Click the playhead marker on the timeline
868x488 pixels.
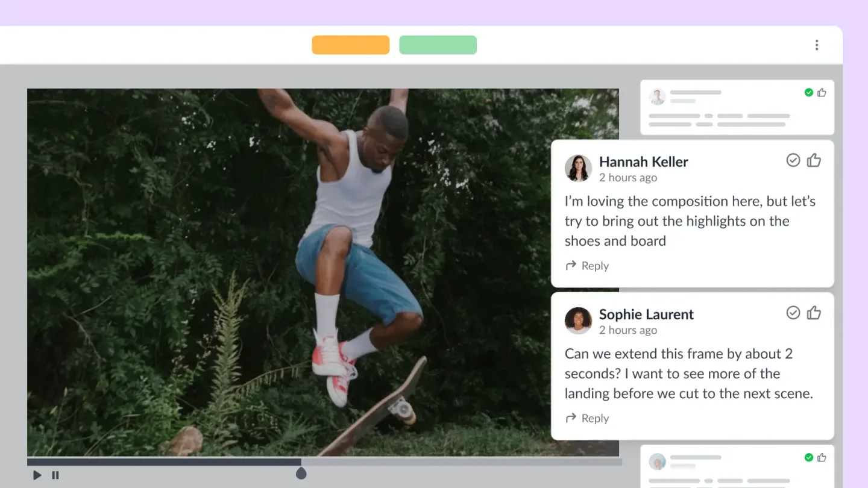point(301,474)
